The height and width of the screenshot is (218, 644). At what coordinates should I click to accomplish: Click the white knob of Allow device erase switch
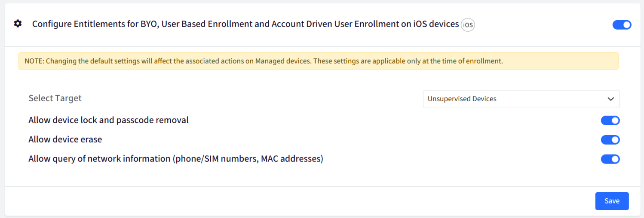(x=615, y=140)
